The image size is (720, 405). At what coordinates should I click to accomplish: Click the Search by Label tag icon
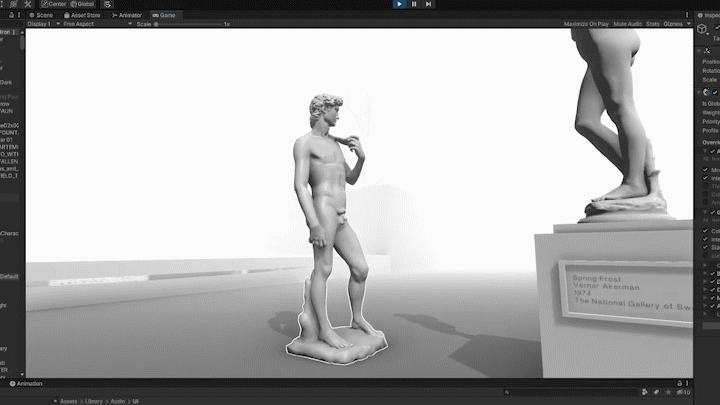[x=657, y=392]
